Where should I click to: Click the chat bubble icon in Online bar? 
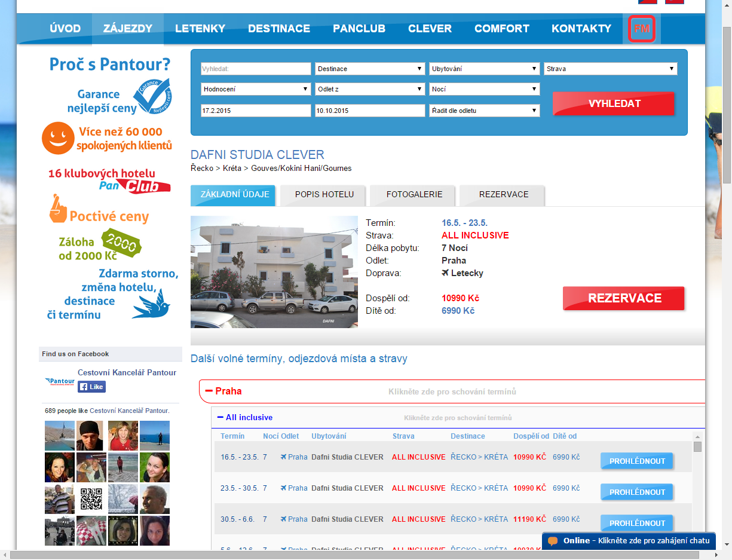click(553, 541)
